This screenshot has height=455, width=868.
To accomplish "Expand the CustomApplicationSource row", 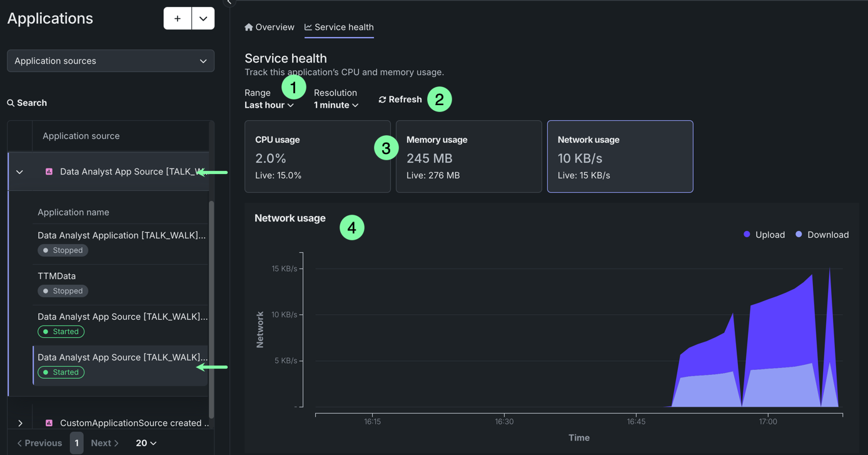I will click(x=20, y=423).
